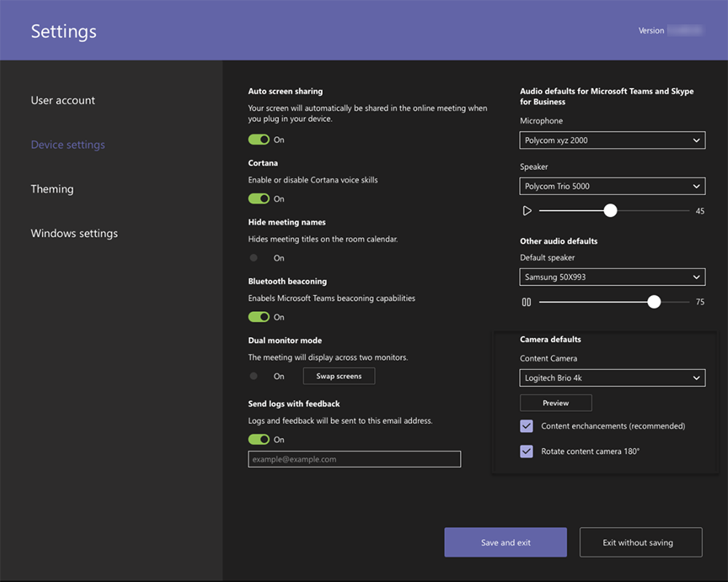
Task: Disable the Cortana voice skills toggle
Action: click(x=258, y=199)
